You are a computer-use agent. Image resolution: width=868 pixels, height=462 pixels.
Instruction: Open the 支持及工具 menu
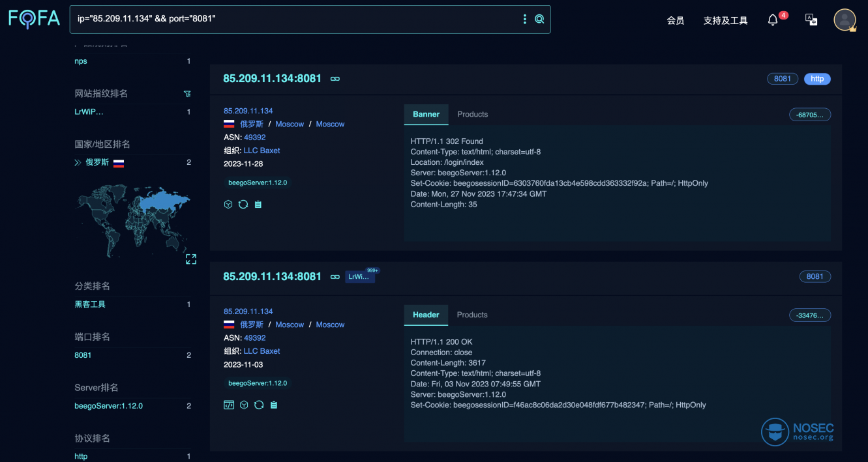725,20
